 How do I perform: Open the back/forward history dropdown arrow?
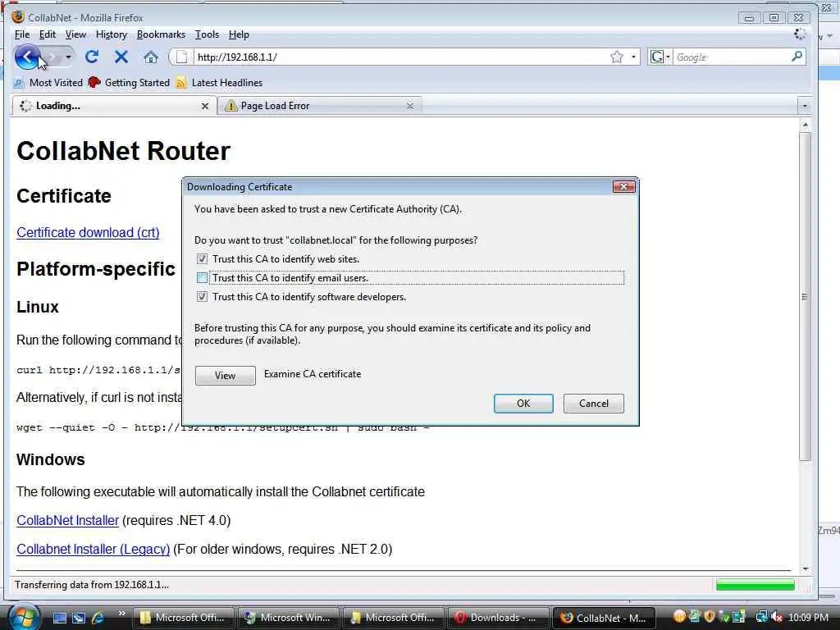click(68, 57)
